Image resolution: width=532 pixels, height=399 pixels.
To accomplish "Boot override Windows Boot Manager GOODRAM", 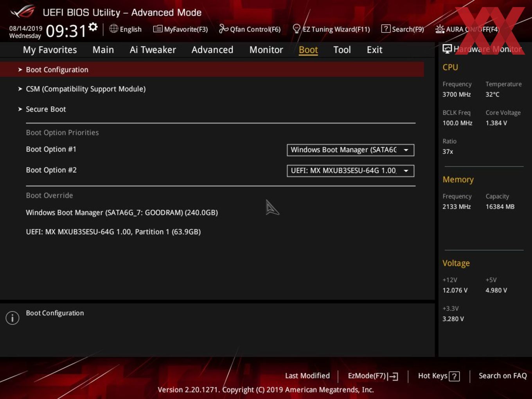I will point(122,212).
